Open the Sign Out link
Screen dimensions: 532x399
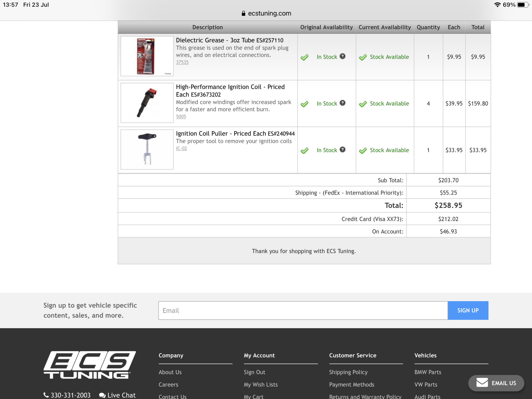coord(254,372)
